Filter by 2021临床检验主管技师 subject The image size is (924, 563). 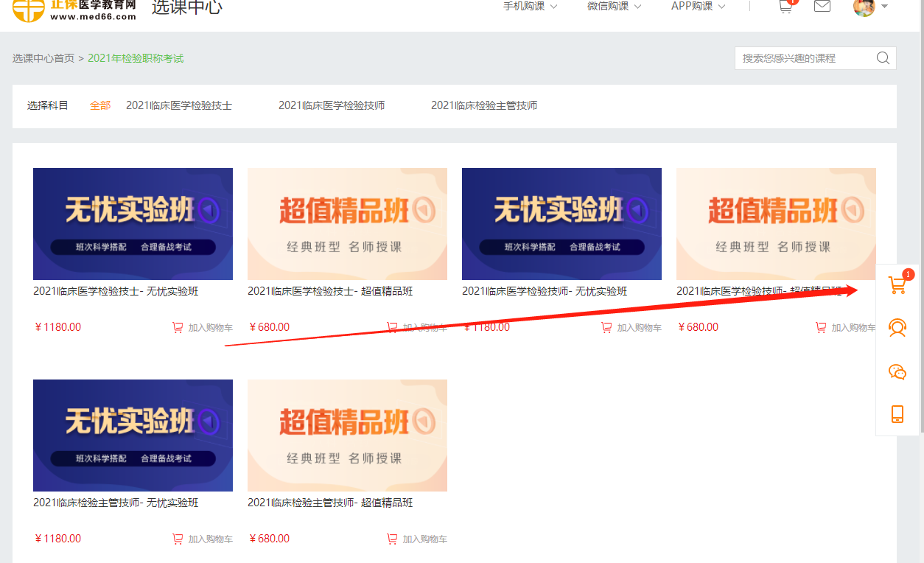[x=484, y=105]
